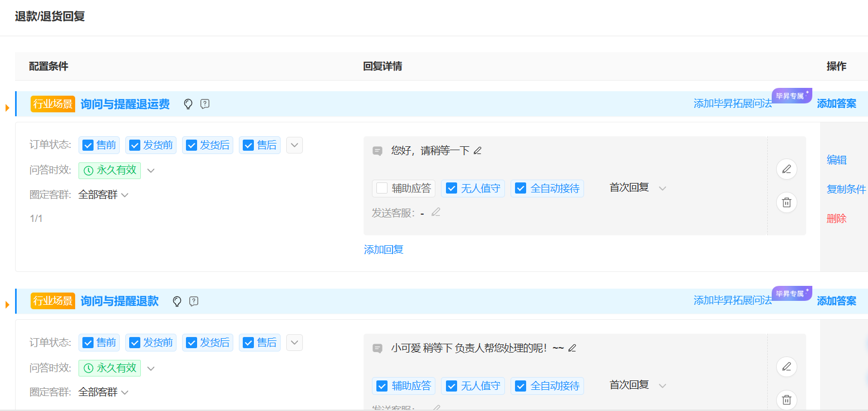Image resolution: width=868 pixels, height=411 pixels.
Task: Uncheck 发货后 in 退款 order status
Action: (x=192, y=343)
